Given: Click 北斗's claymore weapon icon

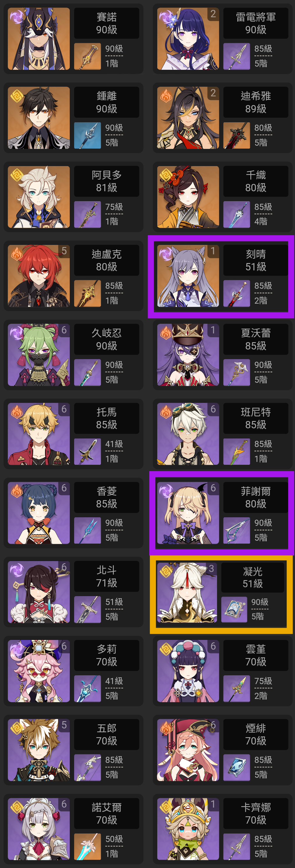Looking at the screenshot, I should (87, 610).
